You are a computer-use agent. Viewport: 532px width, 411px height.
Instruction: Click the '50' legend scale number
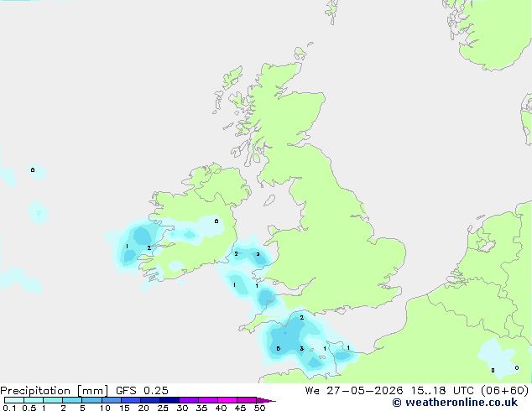coord(259,408)
